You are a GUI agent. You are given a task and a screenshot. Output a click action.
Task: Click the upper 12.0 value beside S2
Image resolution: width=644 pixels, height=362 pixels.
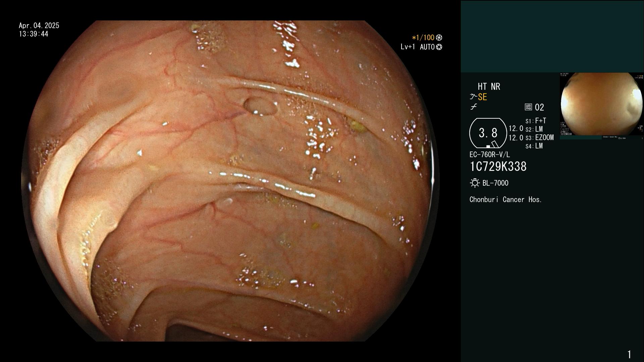(x=516, y=128)
